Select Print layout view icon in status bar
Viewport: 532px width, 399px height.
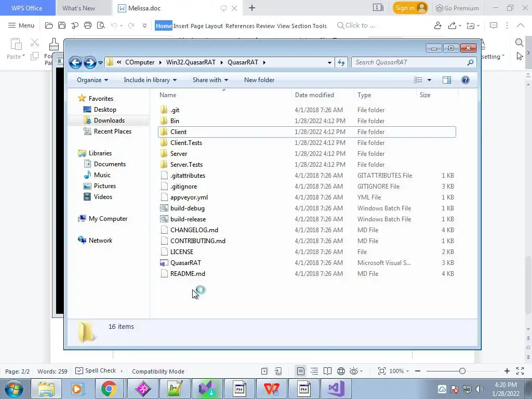point(301,371)
